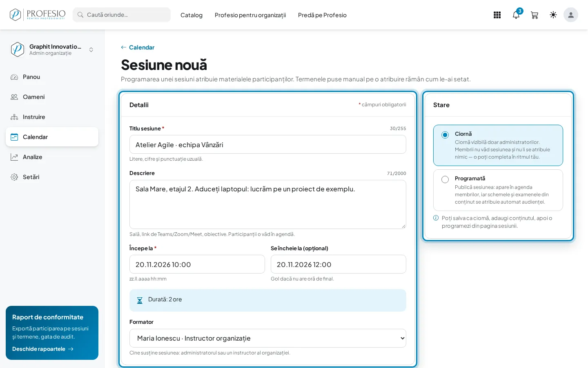Image resolution: width=588 pixels, height=368 pixels.
Task: Open the shopping cart icon
Action: coord(535,15)
